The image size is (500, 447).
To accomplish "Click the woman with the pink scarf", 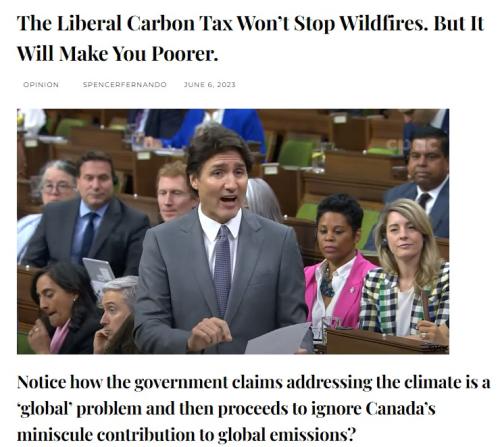I will (62, 308).
